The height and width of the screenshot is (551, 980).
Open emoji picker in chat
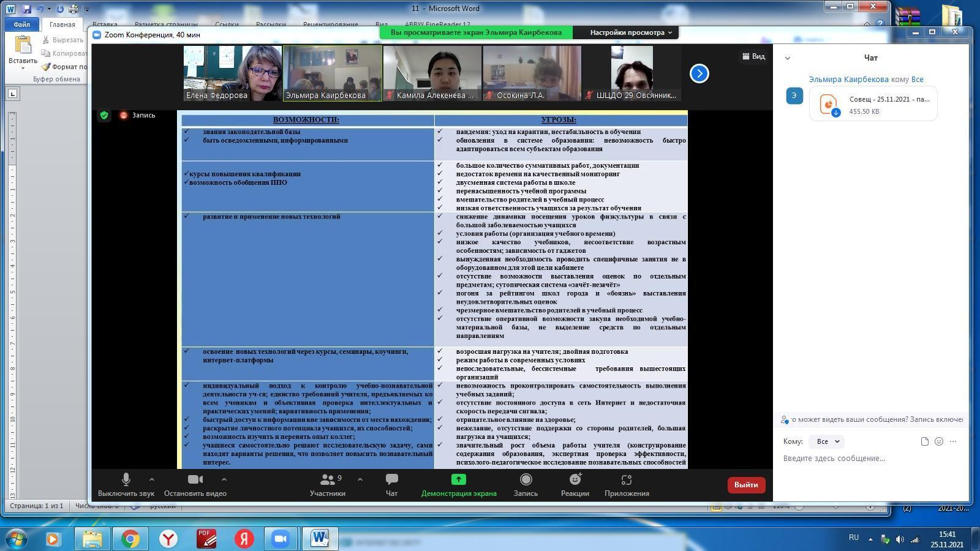point(939,441)
